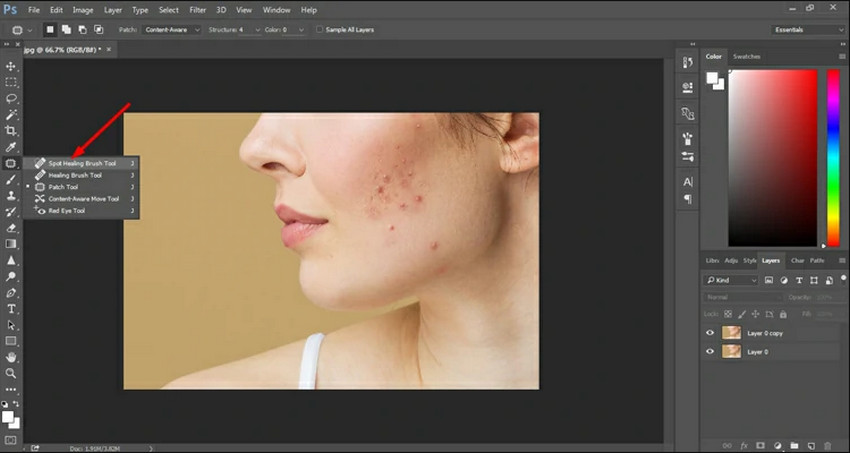Viewport: 850px width, 453px height.
Task: Select the Horizontal Type tool
Action: click(10, 309)
